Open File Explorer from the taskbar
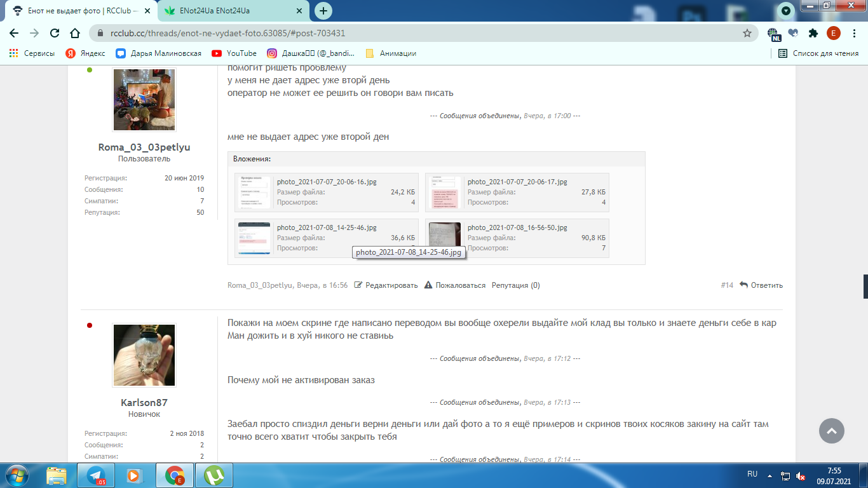The width and height of the screenshot is (868, 488). coord(56,475)
